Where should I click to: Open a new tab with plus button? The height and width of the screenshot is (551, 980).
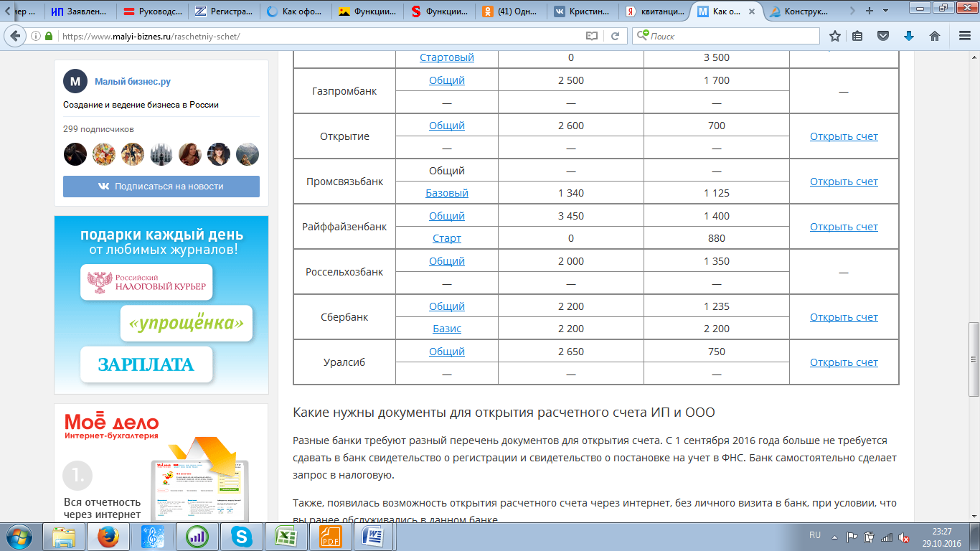tap(870, 11)
